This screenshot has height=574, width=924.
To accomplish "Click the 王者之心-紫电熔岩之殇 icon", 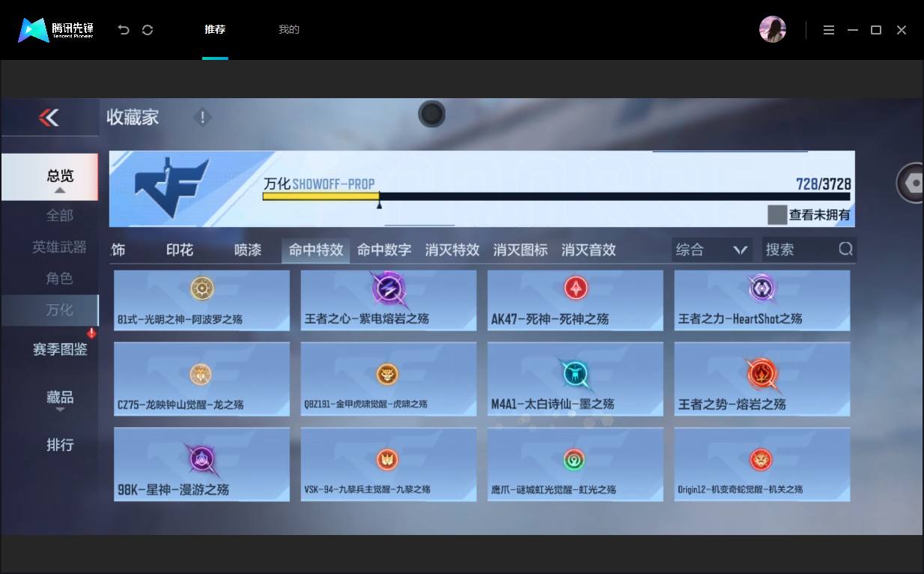I will pos(389,288).
